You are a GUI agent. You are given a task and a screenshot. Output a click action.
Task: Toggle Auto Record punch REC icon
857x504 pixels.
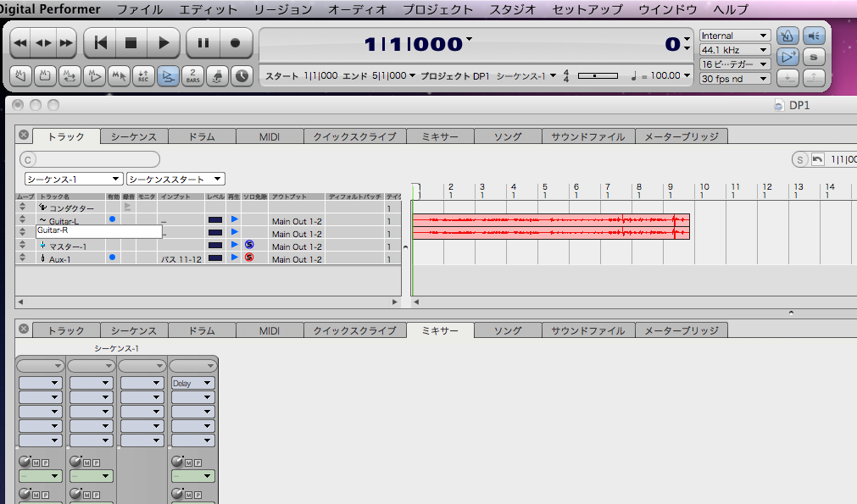coord(143,76)
